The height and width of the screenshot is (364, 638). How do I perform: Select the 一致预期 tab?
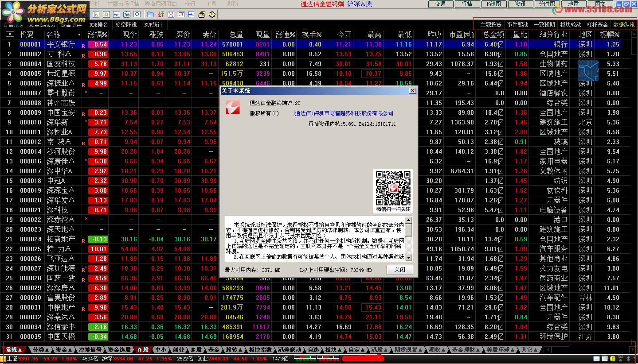pos(544,25)
